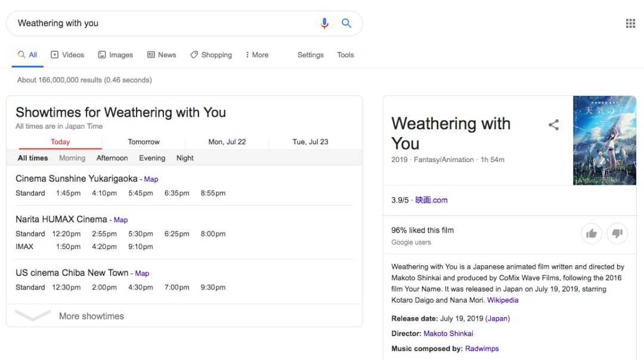Image resolution: width=644 pixels, height=360 pixels.
Task: Open the Makoto Shinkai director link
Action: coord(448,333)
